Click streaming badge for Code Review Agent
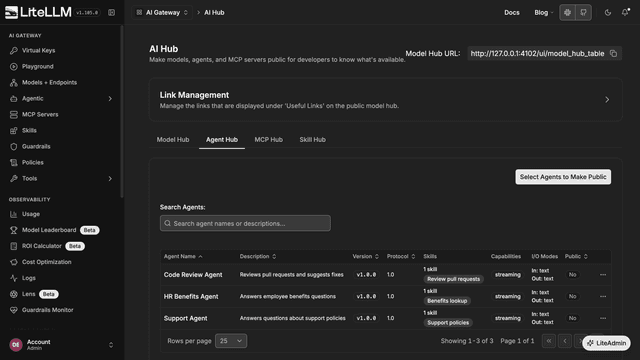 coord(507,275)
